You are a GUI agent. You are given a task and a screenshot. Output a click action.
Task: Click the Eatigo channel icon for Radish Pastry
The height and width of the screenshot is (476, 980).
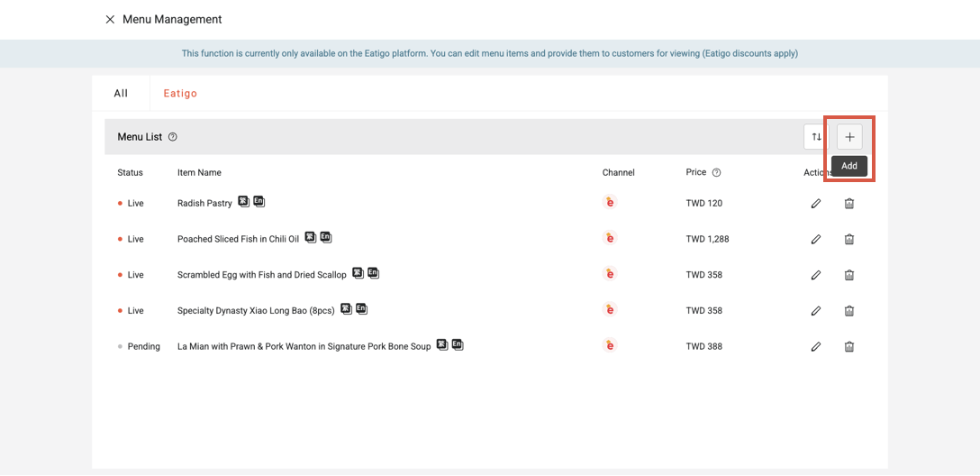tap(610, 203)
